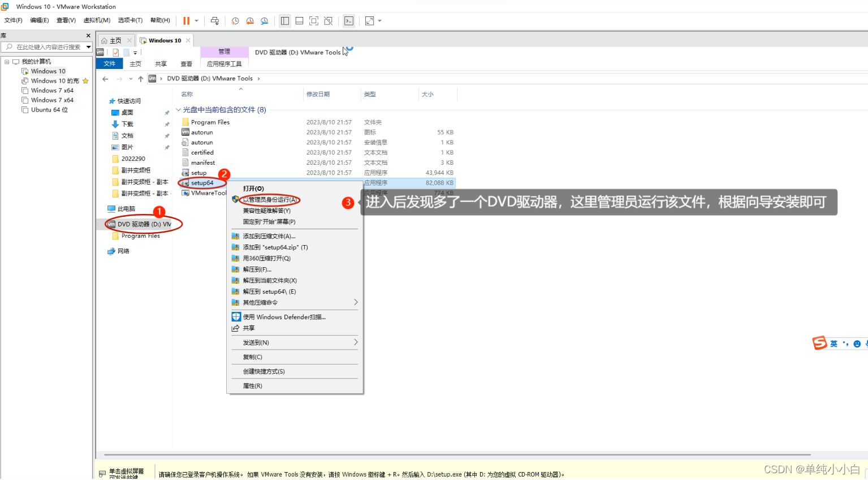868x480 pixels.
Task: Open the quick access toolbar customize dropdown
Action: point(135,53)
